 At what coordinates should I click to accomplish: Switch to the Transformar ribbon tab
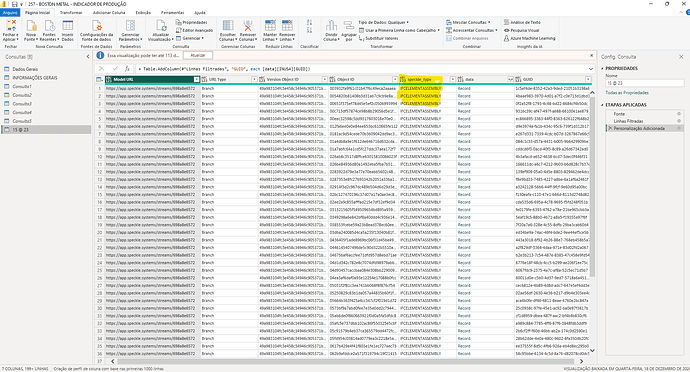(x=71, y=12)
